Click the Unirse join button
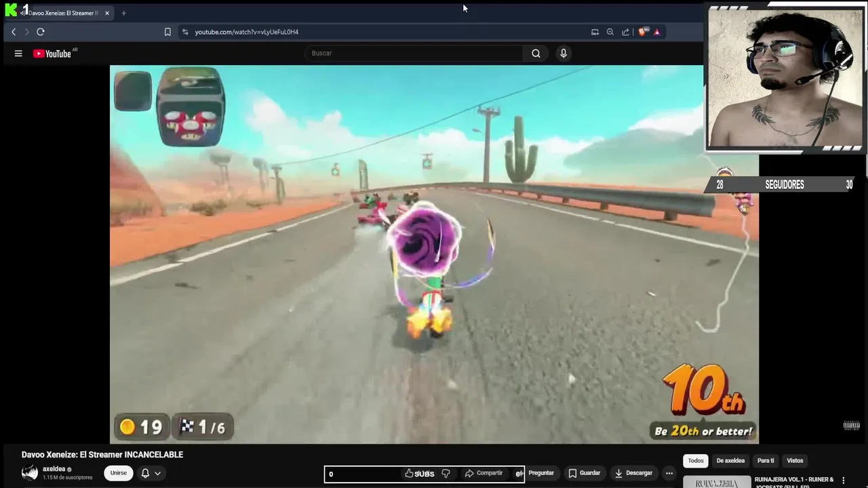Screen dimensions: 868x488 118,473
